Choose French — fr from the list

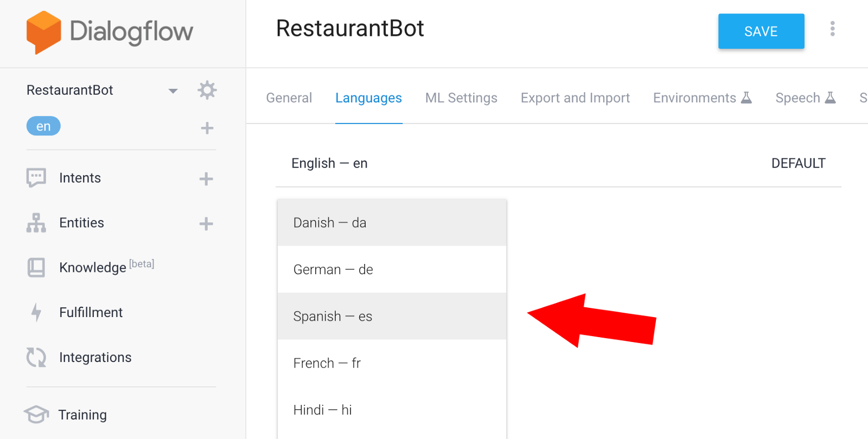392,363
